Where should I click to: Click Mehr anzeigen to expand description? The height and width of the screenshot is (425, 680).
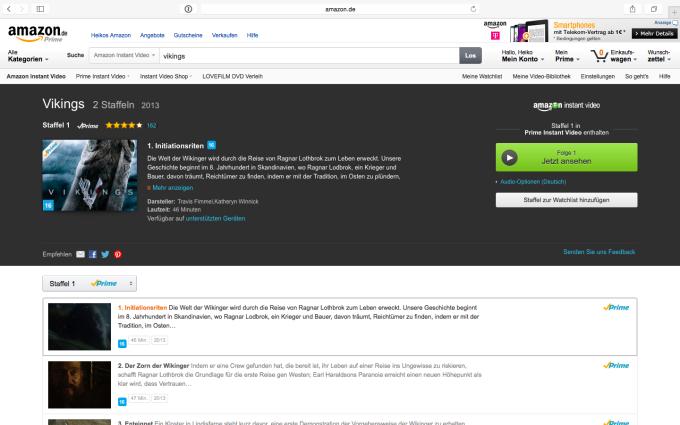[x=173, y=188]
